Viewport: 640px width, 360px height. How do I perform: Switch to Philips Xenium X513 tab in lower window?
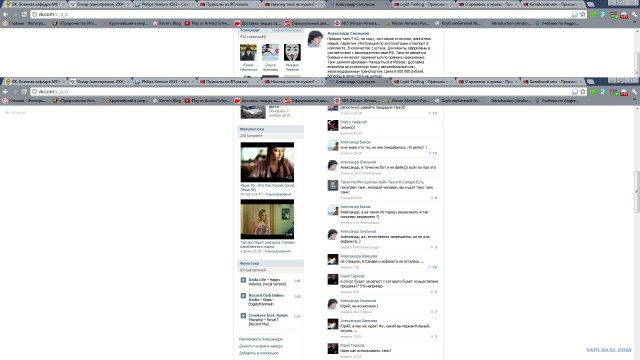[164, 82]
